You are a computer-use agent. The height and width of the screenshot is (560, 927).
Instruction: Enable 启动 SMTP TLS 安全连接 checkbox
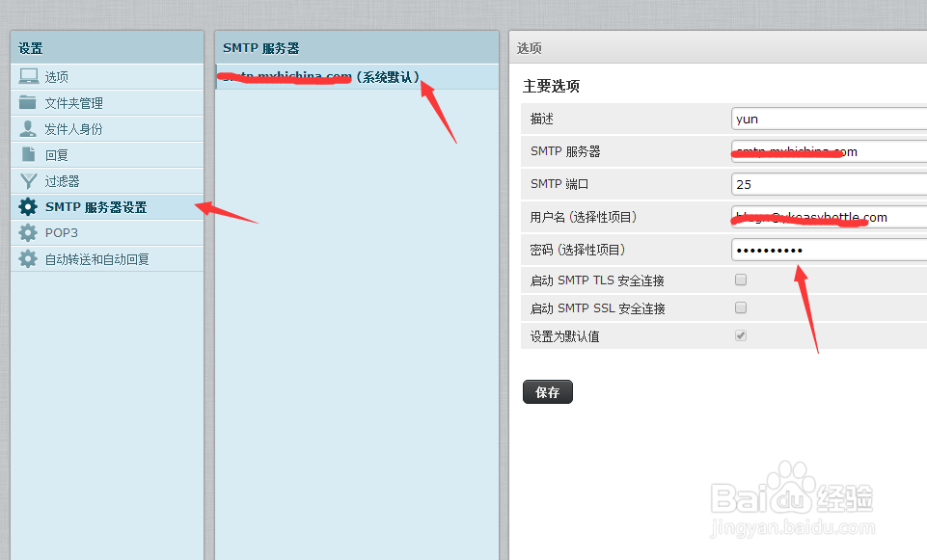[741, 280]
